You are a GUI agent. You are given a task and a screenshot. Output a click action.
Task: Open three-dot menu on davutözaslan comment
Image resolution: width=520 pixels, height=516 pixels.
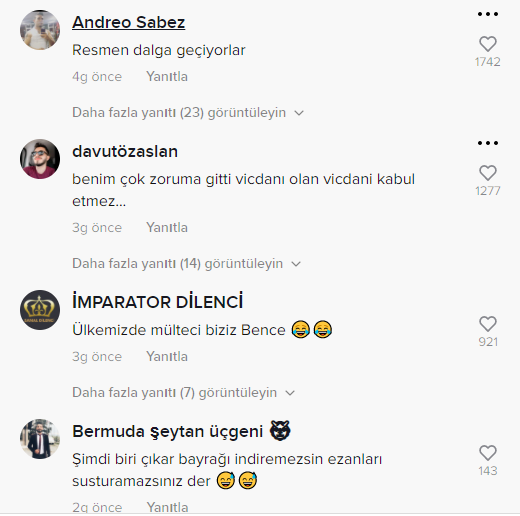(488, 143)
